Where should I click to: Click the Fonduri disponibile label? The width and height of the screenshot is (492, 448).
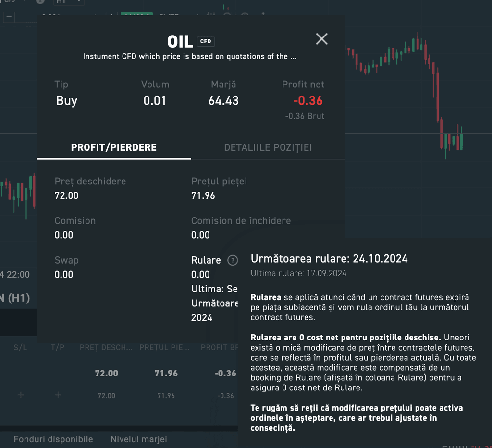pyautogui.click(x=53, y=439)
